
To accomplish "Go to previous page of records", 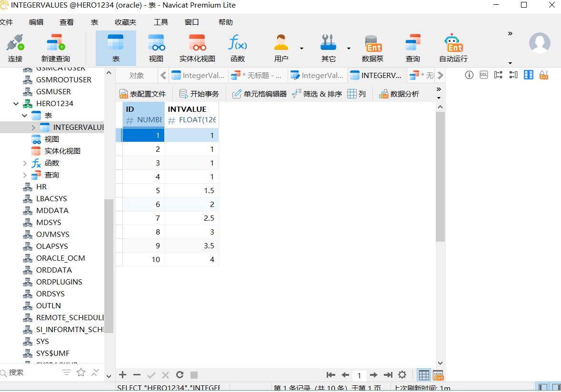I will [x=345, y=375].
